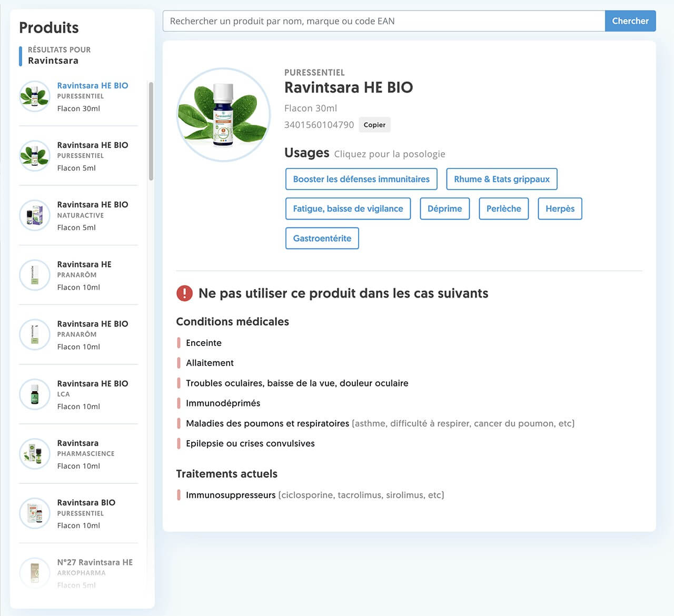
Task: Open Naturactive Ravintsara HE BIO product icon
Action: pyautogui.click(x=35, y=215)
